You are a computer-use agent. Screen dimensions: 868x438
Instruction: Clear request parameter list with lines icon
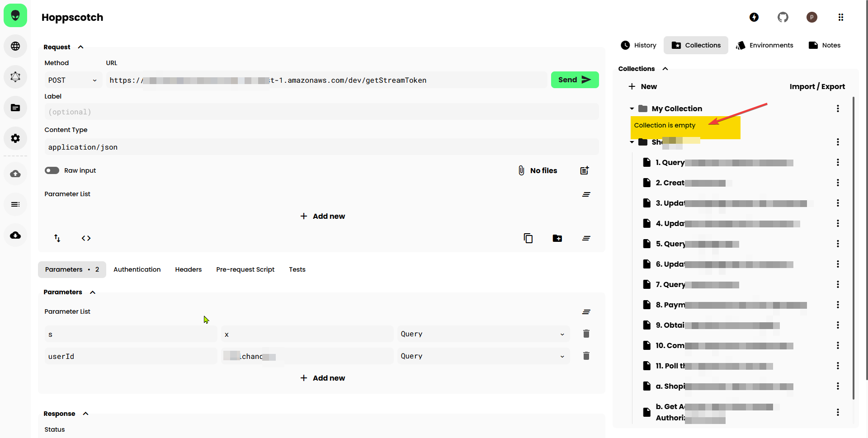tap(586, 194)
